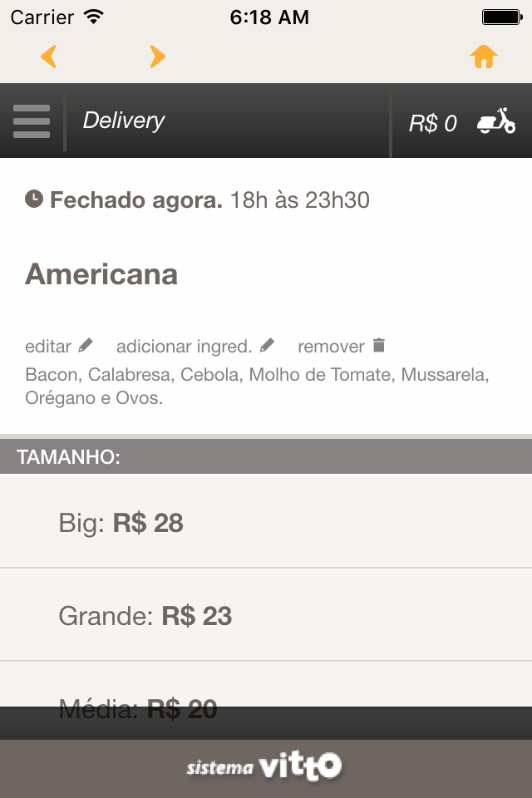Click the adicionar ingred. link

pyautogui.click(x=185, y=347)
